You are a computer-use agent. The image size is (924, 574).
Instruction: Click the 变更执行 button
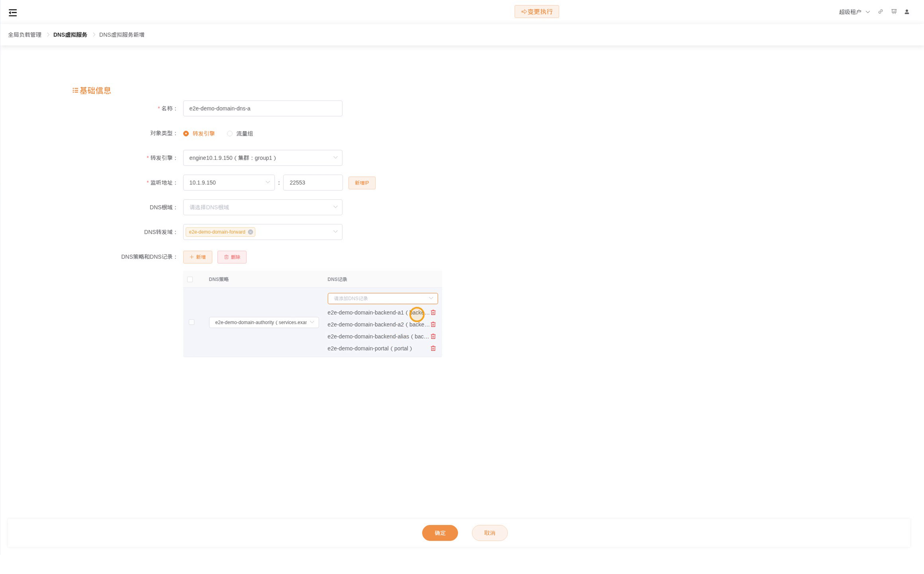click(537, 12)
